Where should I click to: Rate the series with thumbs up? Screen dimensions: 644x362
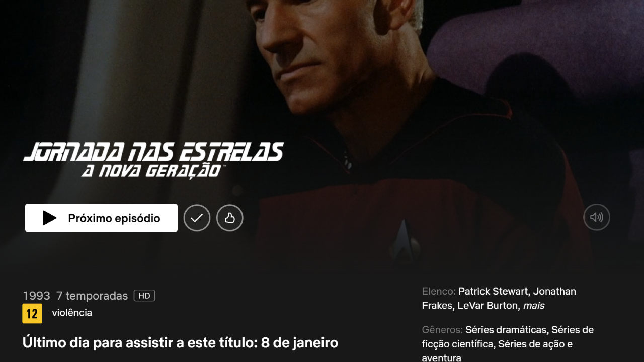pos(230,218)
